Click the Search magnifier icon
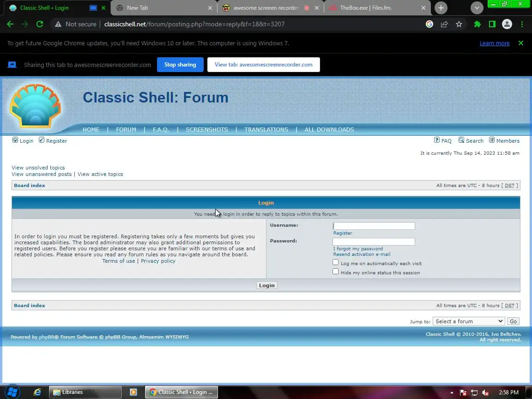This screenshot has height=399, width=532. pos(461,140)
